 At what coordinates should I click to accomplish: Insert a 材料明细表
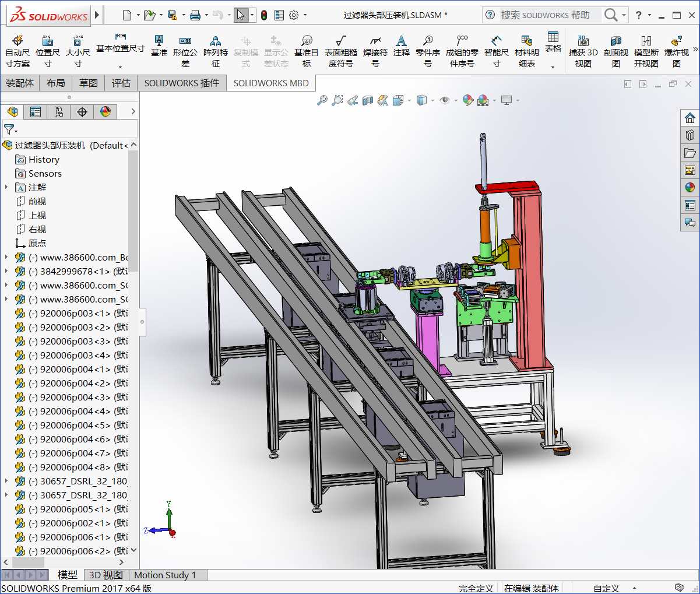click(527, 51)
